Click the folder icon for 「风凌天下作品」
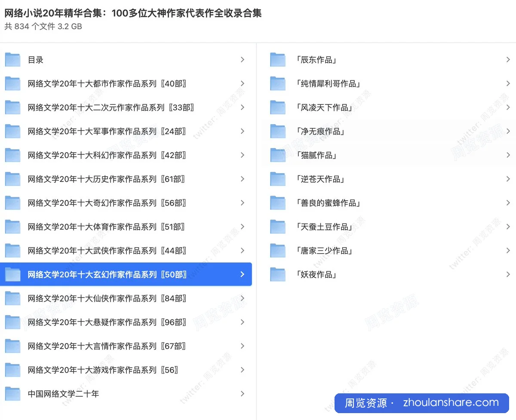The image size is (516, 420). click(278, 107)
